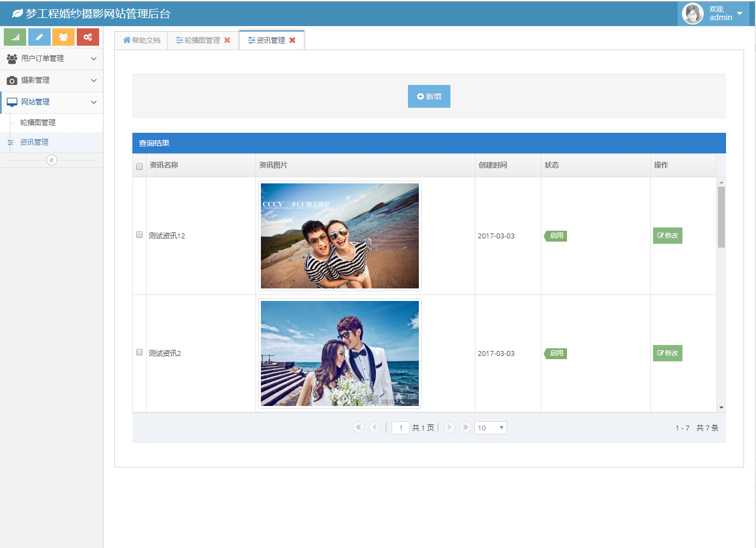756x548 pixels.
Task: Click the page number input field
Action: 400,428
